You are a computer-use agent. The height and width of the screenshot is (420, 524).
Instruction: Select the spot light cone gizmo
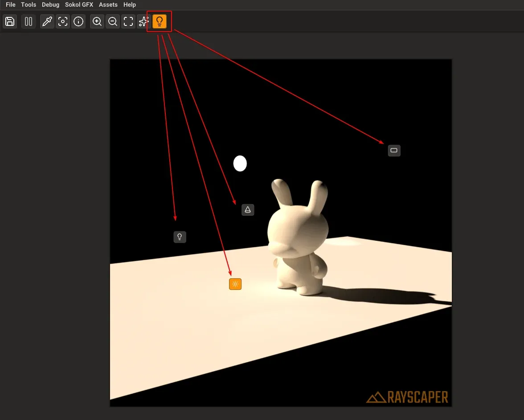[248, 210]
